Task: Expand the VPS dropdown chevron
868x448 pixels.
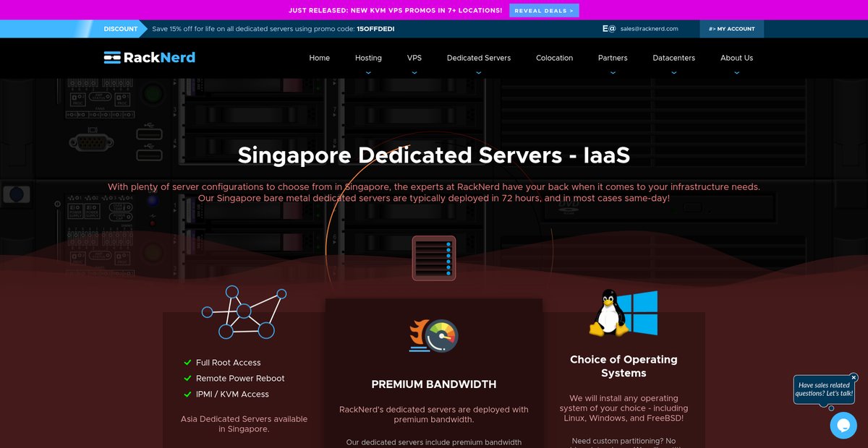Action: 414,73
